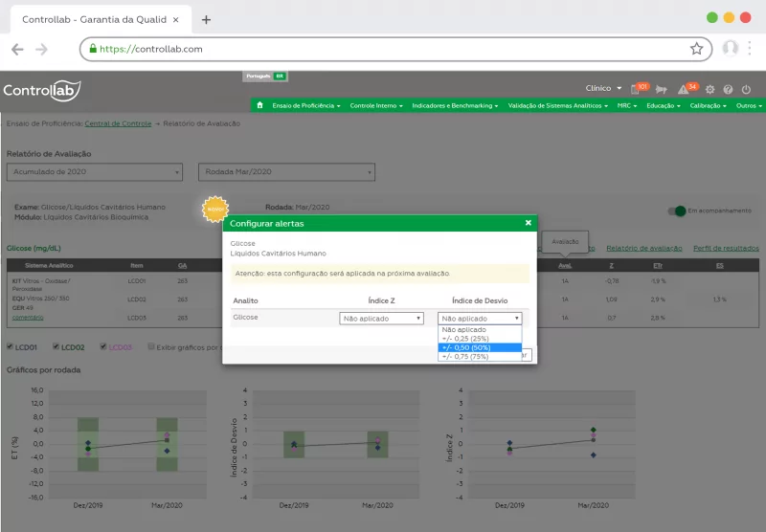The width and height of the screenshot is (766, 532).
Task: Click the ES column header
Action: [720, 265]
